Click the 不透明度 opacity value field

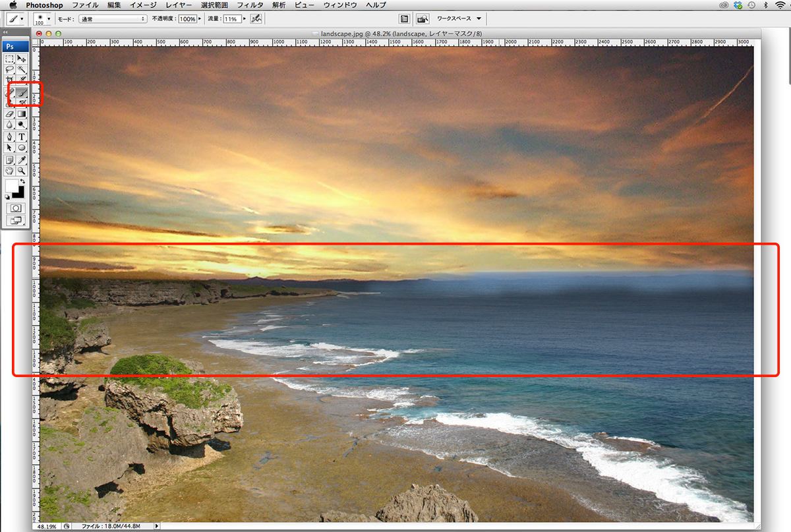(x=187, y=19)
